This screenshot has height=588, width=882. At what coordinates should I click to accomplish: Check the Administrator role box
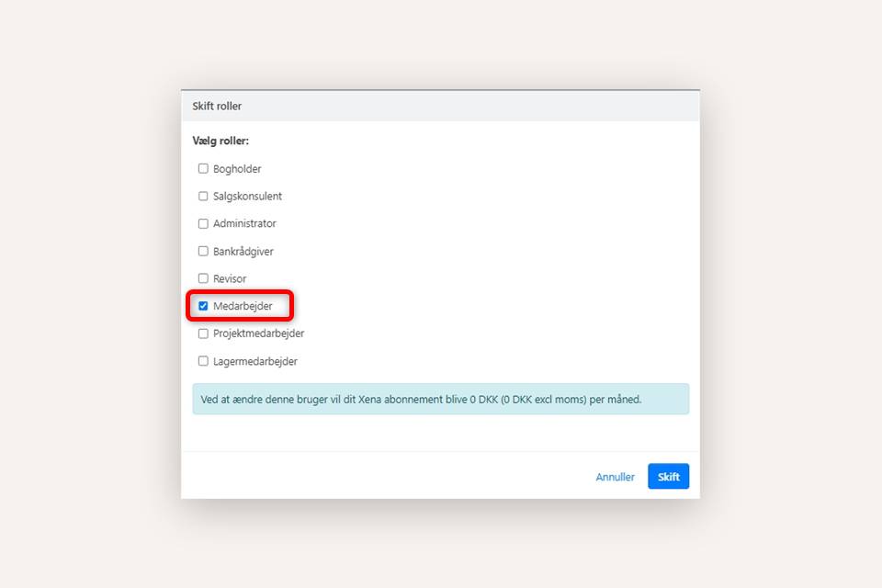(203, 224)
